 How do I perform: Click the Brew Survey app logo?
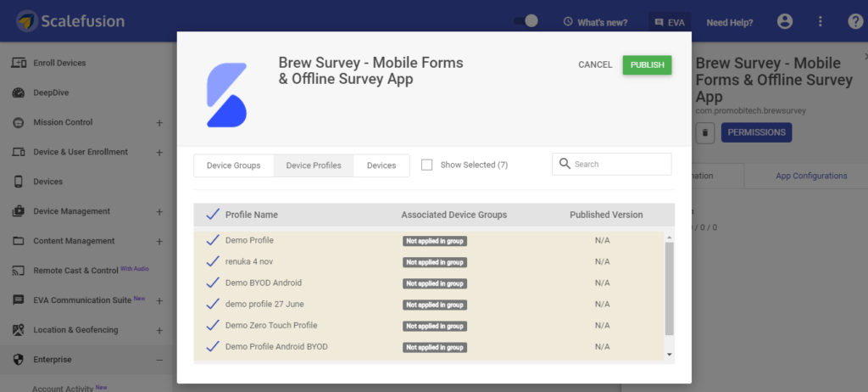(x=226, y=95)
